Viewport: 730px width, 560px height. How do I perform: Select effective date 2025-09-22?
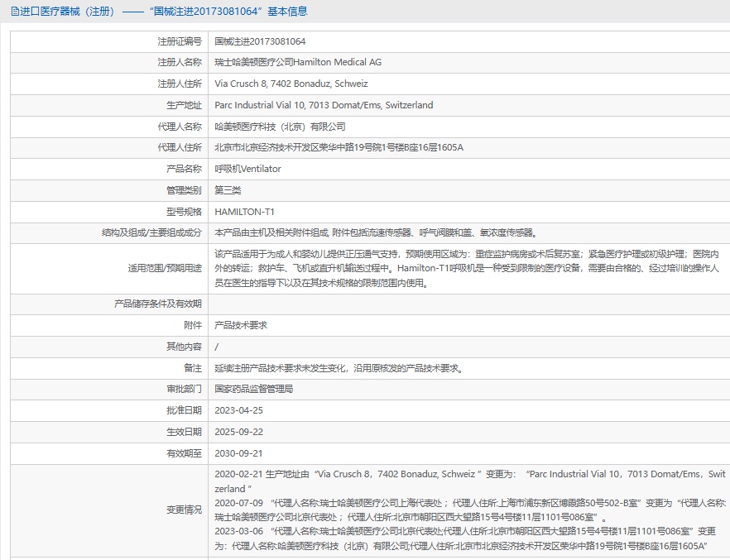coord(239,432)
